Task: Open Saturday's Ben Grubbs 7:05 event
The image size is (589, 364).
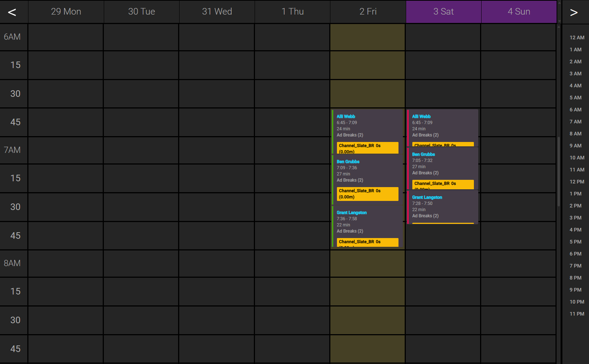Action: [x=443, y=163]
